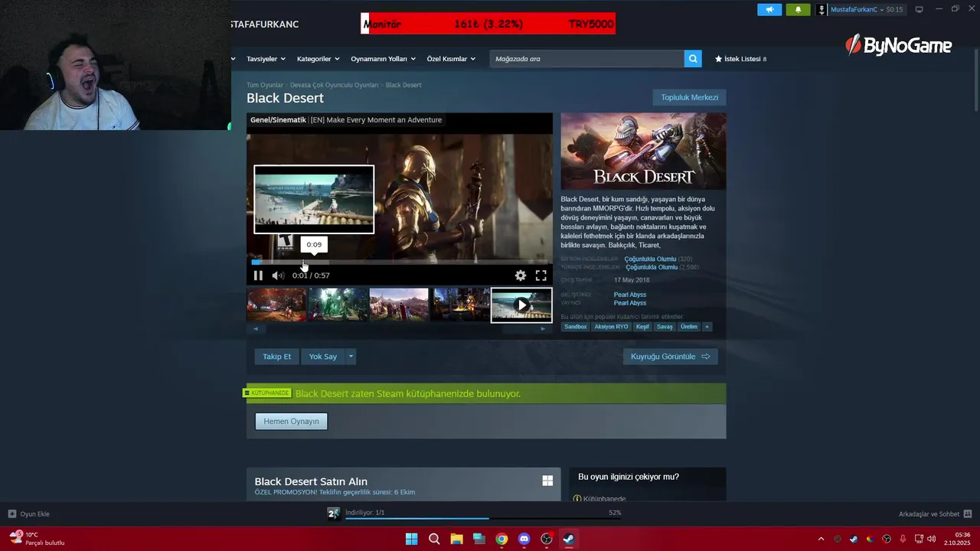Toggle trailer fullscreen mode

pos(541,275)
